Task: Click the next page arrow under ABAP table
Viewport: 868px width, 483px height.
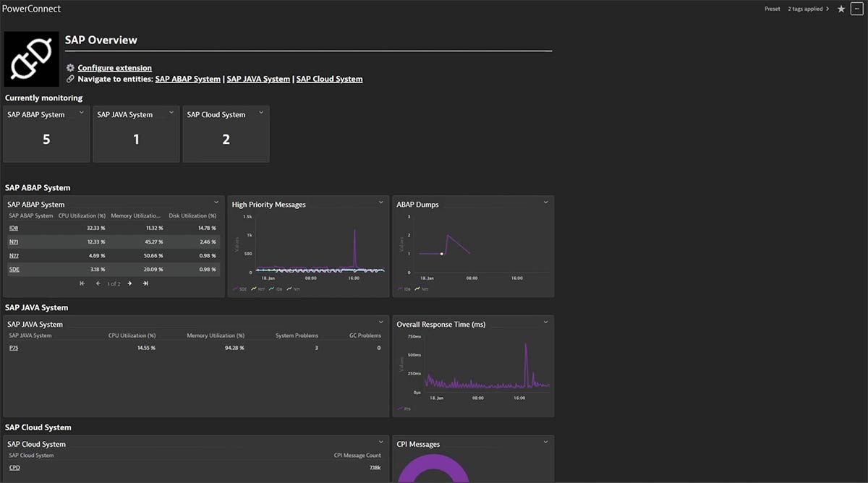Action: [129, 283]
